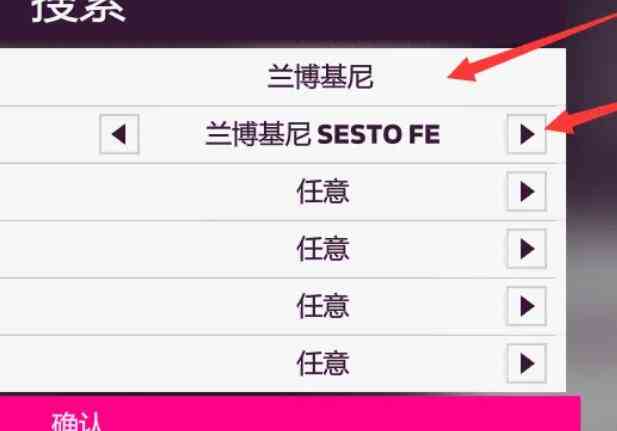
Task: Click the pink bar right of 确认
Action: [338, 415]
